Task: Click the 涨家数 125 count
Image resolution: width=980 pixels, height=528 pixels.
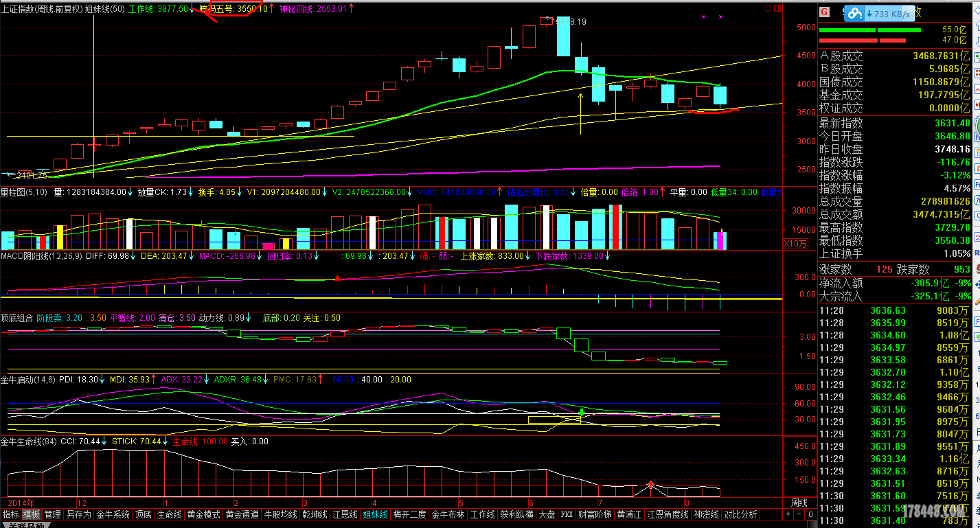Action: point(885,269)
